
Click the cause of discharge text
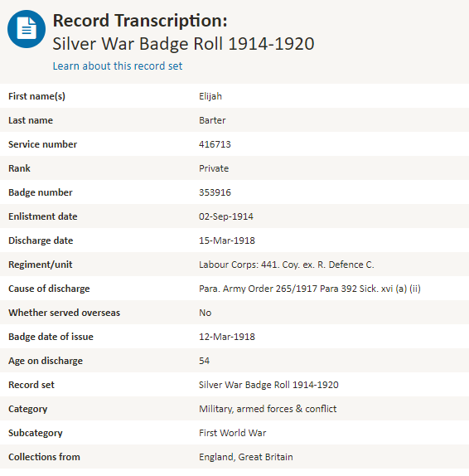(310, 289)
